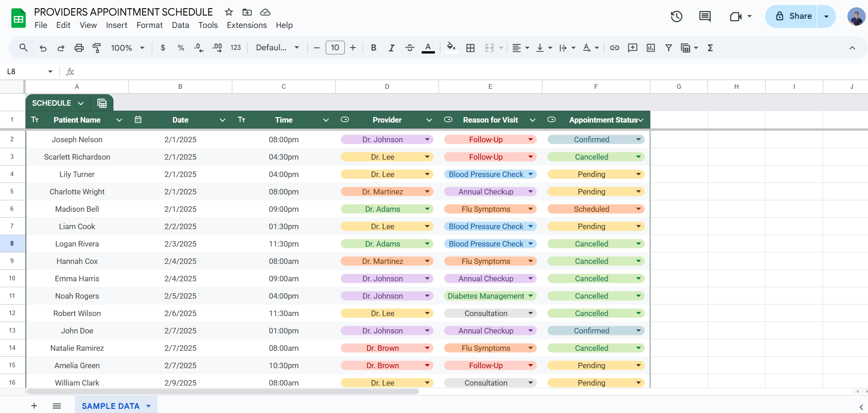This screenshot has width=868, height=413.
Task: Hide the menus with the collapse arrow
Action: click(x=852, y=48)
